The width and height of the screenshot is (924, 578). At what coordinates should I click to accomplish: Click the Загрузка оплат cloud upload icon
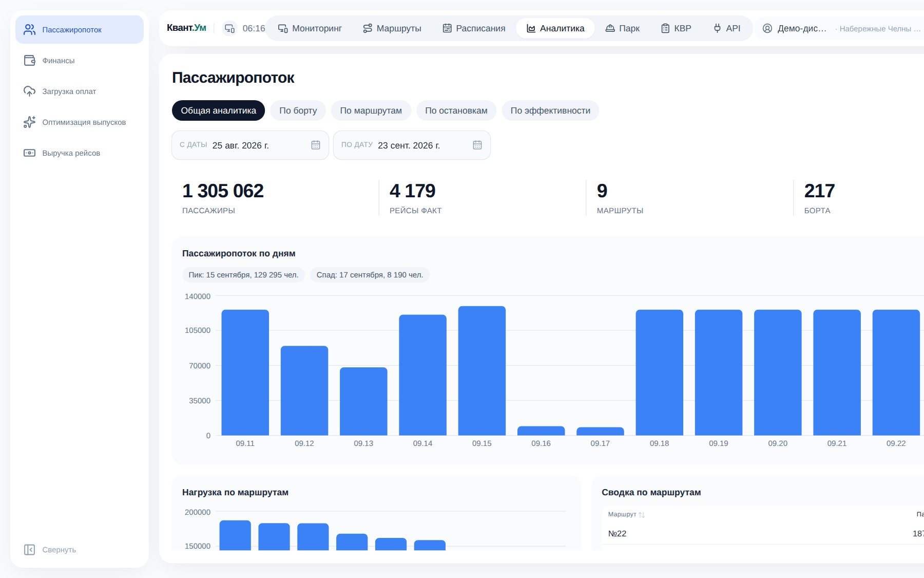[30, 91]
